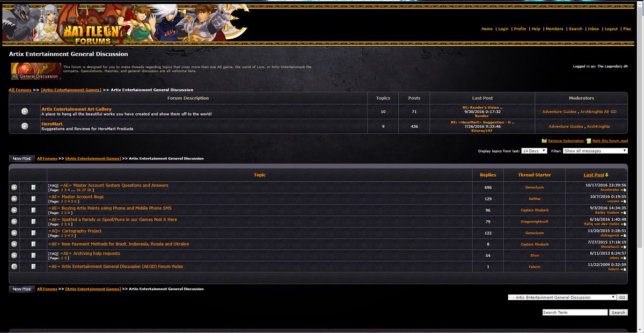Open the 14 Days display topics dropdown
The image size is (644, 333).
[534, 151]
